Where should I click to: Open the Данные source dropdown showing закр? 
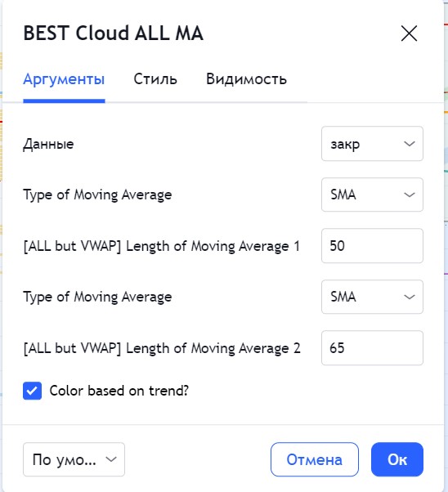(372, 144)
